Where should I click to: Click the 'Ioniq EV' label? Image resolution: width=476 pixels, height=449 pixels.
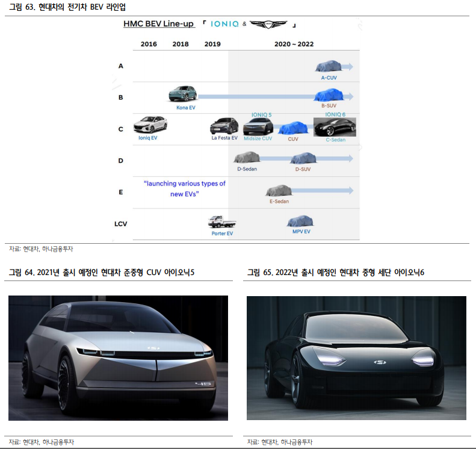pos(148,138)
